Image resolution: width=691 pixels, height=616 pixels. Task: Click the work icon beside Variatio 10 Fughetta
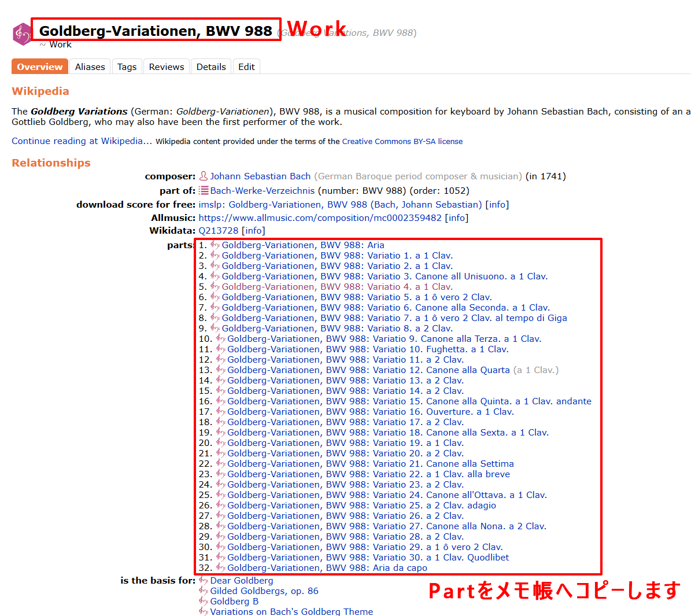point(221,349)
